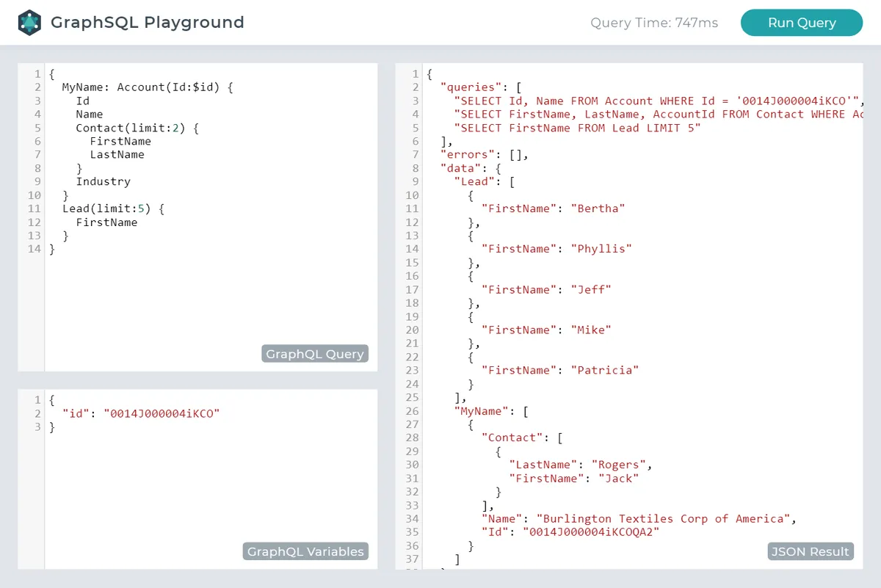Click the 'Name' field on query line 4
The image size is (881, 588).
click(90, 115)
